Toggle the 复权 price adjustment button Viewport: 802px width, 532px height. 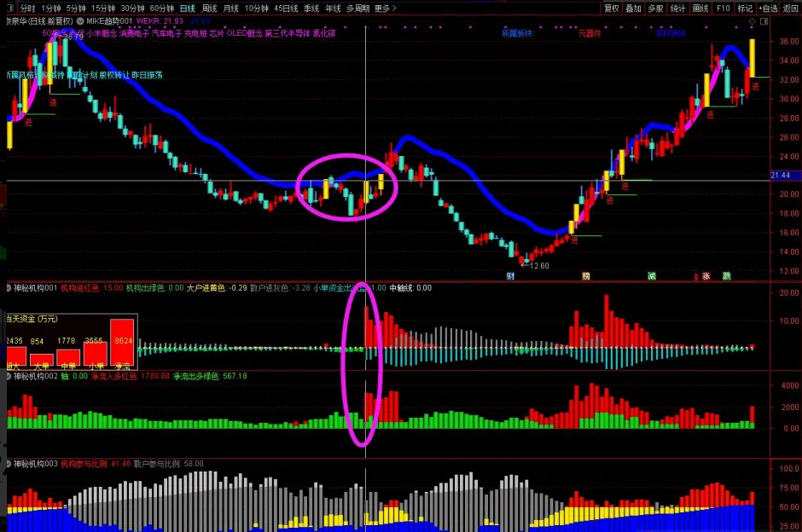point(611,8)
